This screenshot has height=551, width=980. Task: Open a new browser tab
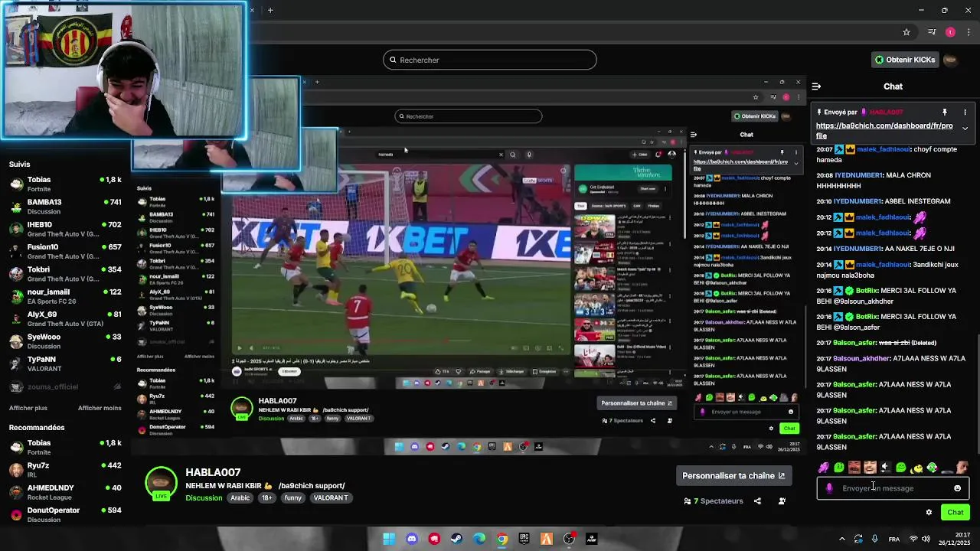point(270,10)
